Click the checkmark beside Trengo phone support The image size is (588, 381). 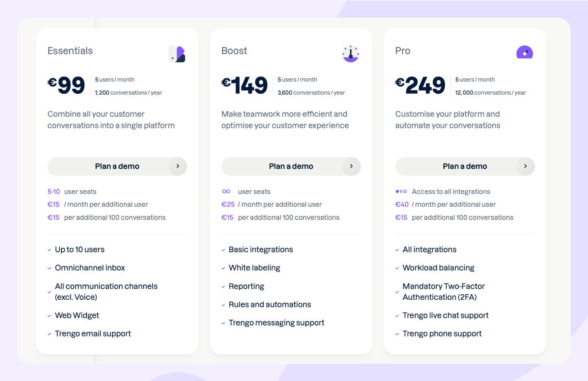[397, 334]
